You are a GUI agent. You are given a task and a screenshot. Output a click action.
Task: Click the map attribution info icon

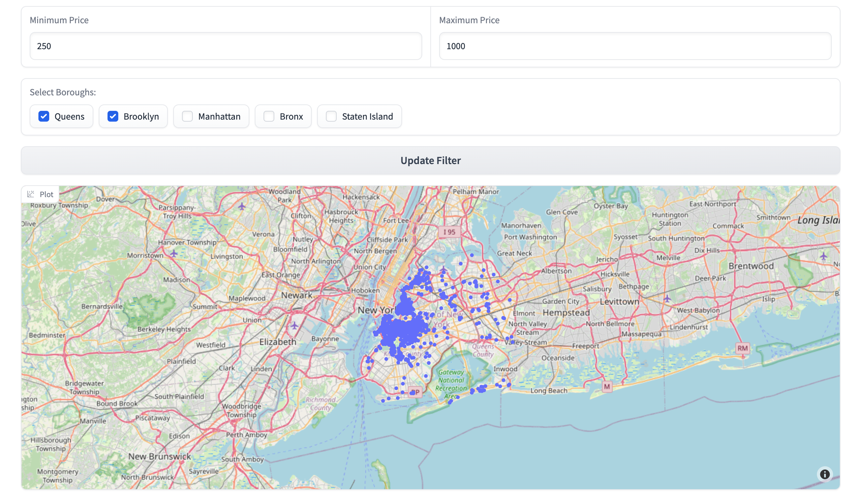[x=824, y=474]
